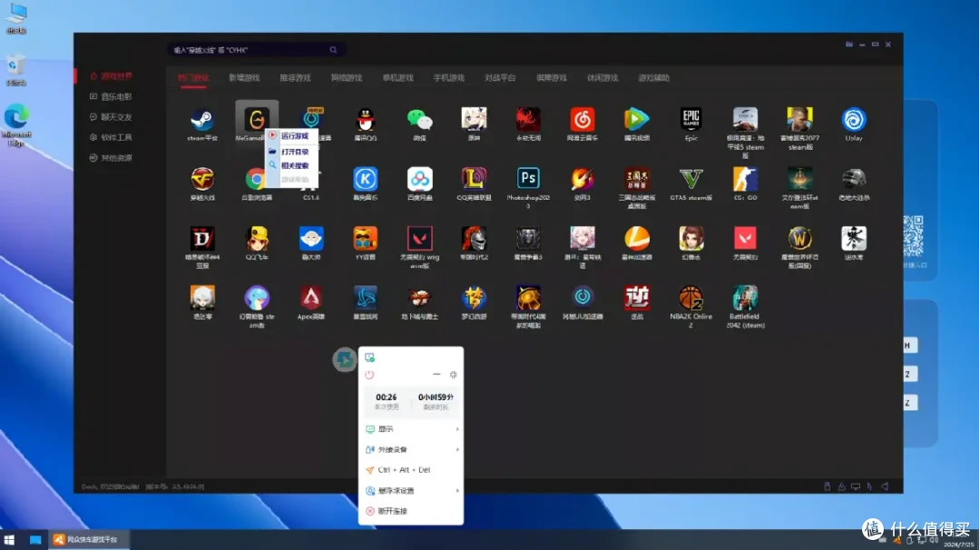Open the Baidu Netdisk icon
980x550 pixels.
pyautogui.click(x=419, y=180)
